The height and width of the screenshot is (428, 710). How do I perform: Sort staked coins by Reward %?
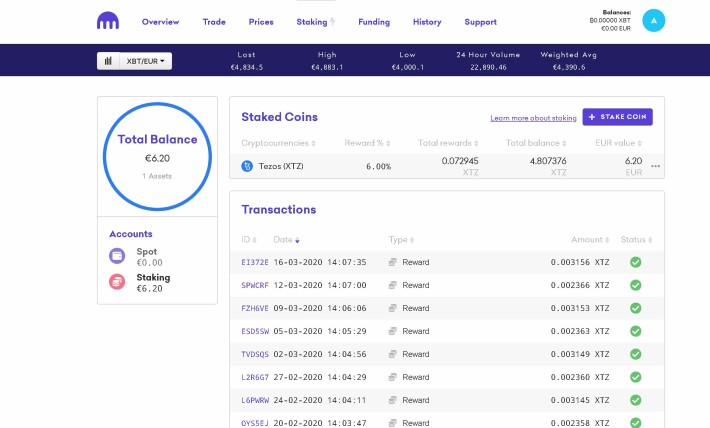(367, 143)
